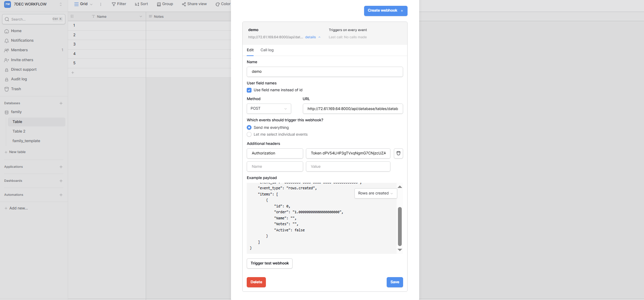Choose Let me select individual events
The width and height of the screenshot is (644, 300).
click(249, 134)
